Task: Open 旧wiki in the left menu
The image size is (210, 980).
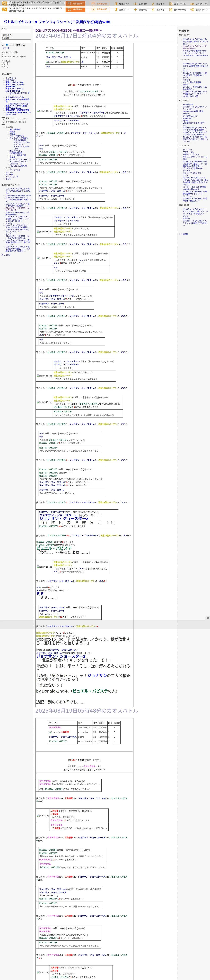Action: pos(8,179)
